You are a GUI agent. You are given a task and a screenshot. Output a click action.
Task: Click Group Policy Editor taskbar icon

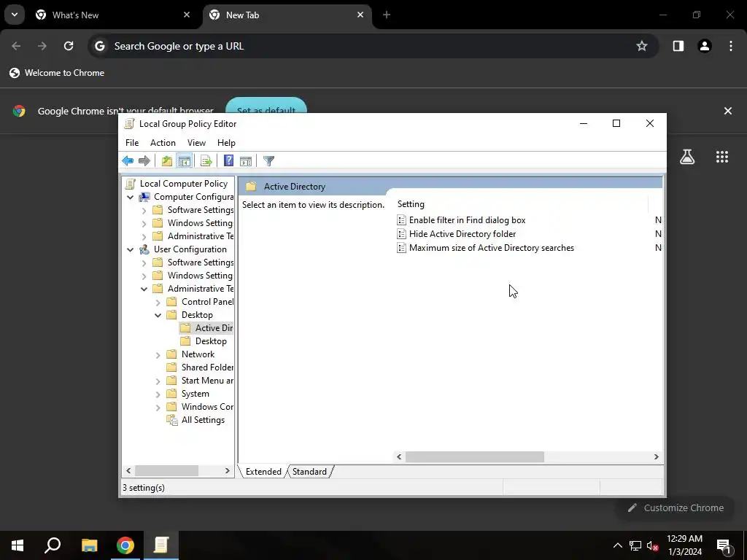161,545
